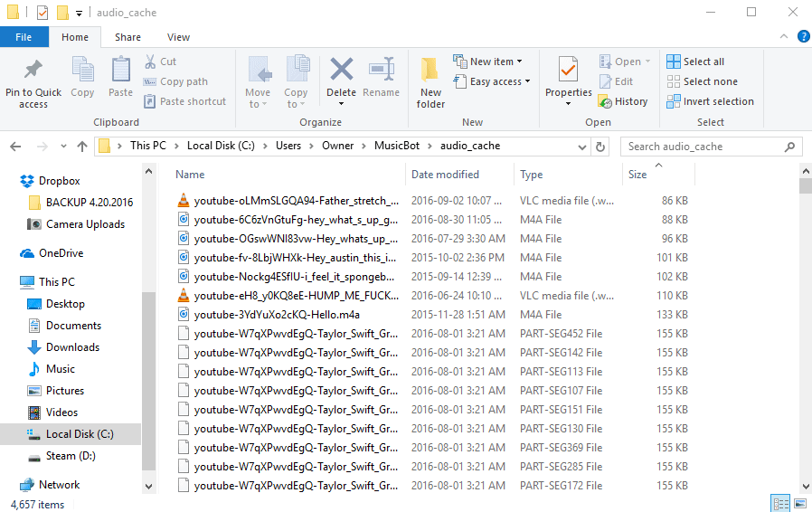Viewport: 812px width, 512px height.
Task: Switch to details view in status bar
Action: point(779,503)
